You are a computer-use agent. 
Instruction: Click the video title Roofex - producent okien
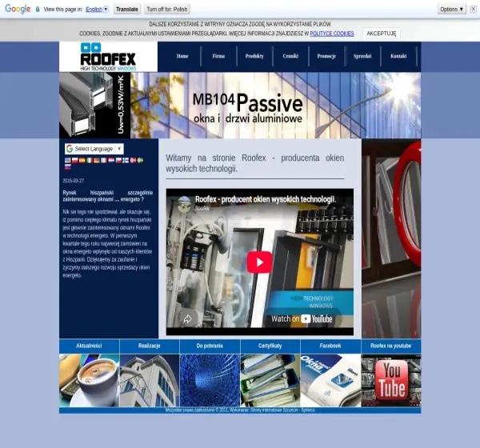(266, 199)
